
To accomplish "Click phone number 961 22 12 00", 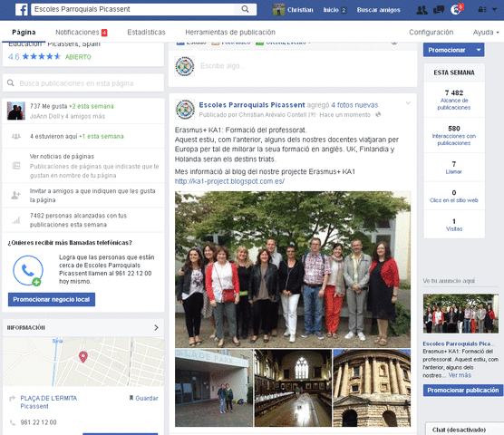I will coord(39,422).
